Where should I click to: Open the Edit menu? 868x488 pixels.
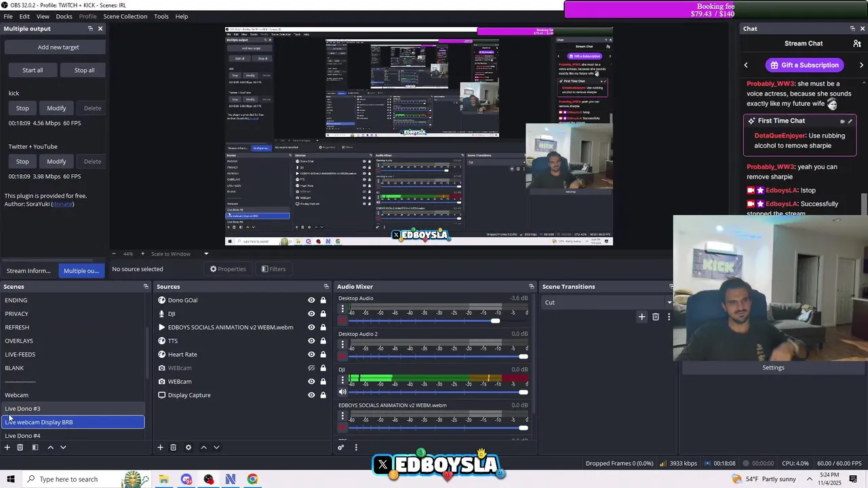tap(24, 16)
